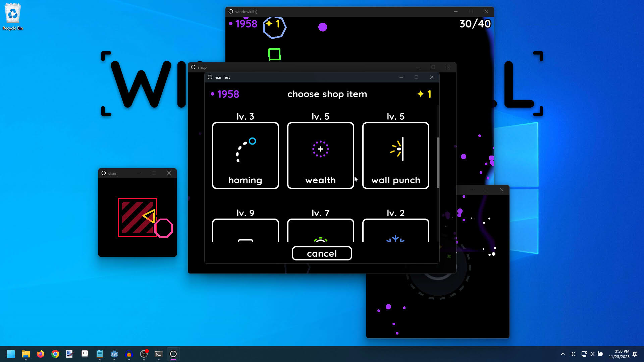644x362 pixels.
Task: Click the "choose shop item" heading
Action: pos(327,94)
